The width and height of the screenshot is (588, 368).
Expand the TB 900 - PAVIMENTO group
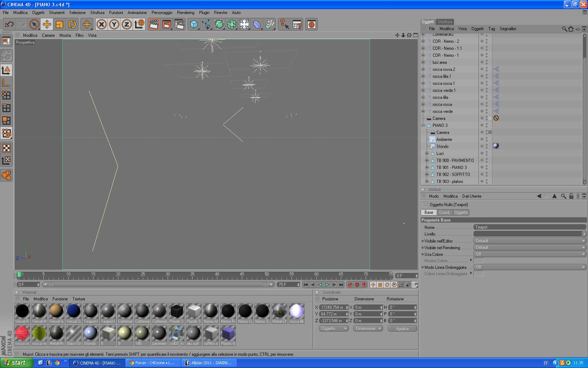point(427,161)
